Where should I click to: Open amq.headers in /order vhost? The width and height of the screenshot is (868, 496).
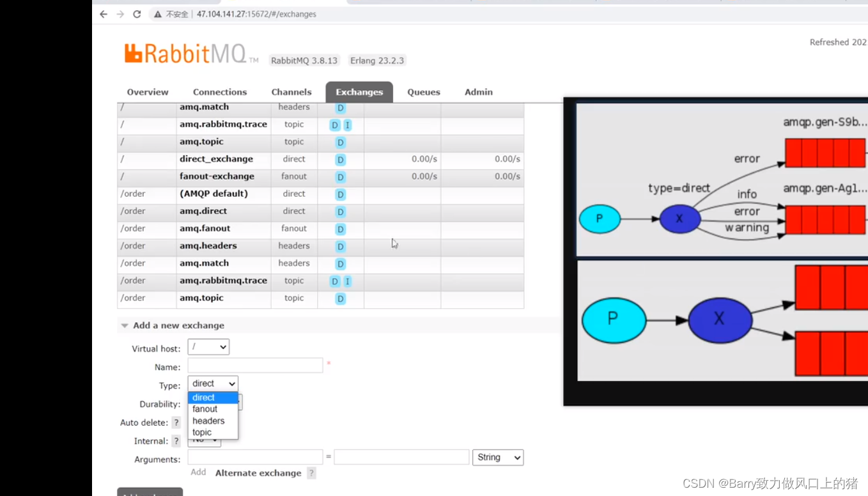tap(208, 245)
